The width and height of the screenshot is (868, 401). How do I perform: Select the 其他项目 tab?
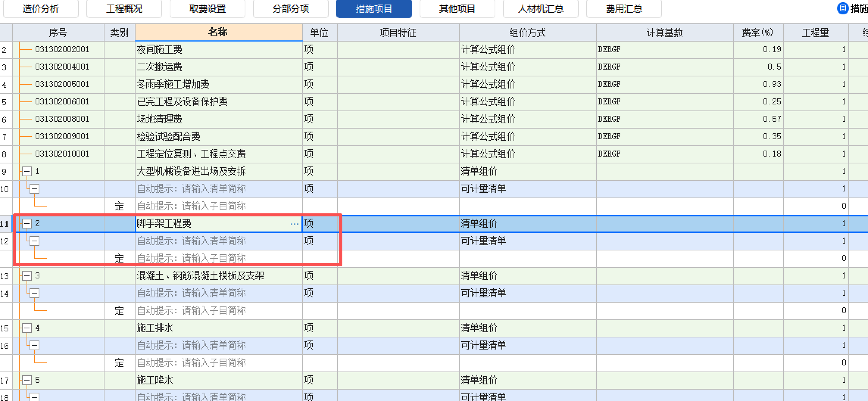[457, 9]
